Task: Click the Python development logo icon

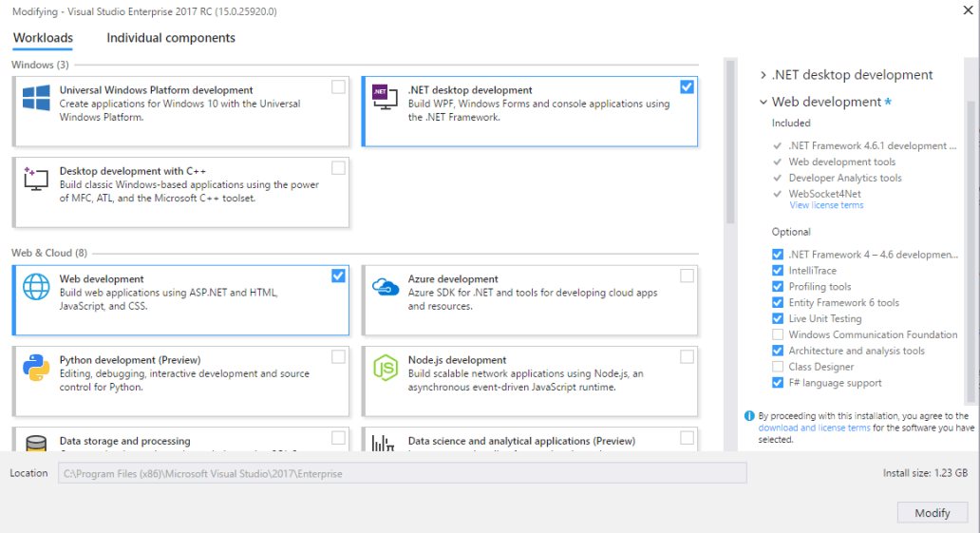Action: point(36,367)
